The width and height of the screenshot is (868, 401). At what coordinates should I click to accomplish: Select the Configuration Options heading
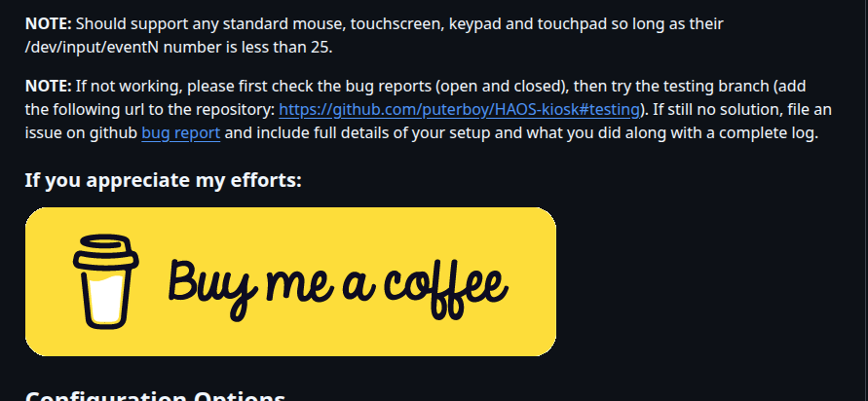click(155, 395)
